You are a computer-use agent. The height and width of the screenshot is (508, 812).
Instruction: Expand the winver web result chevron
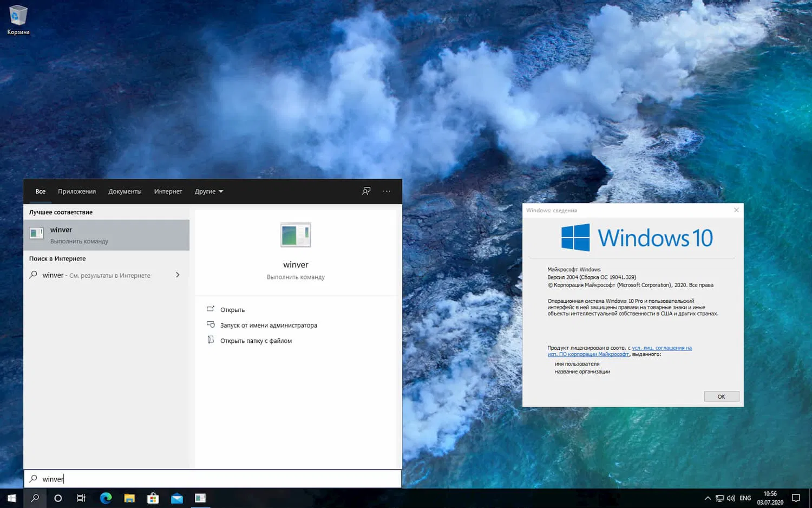click(178, 275)
